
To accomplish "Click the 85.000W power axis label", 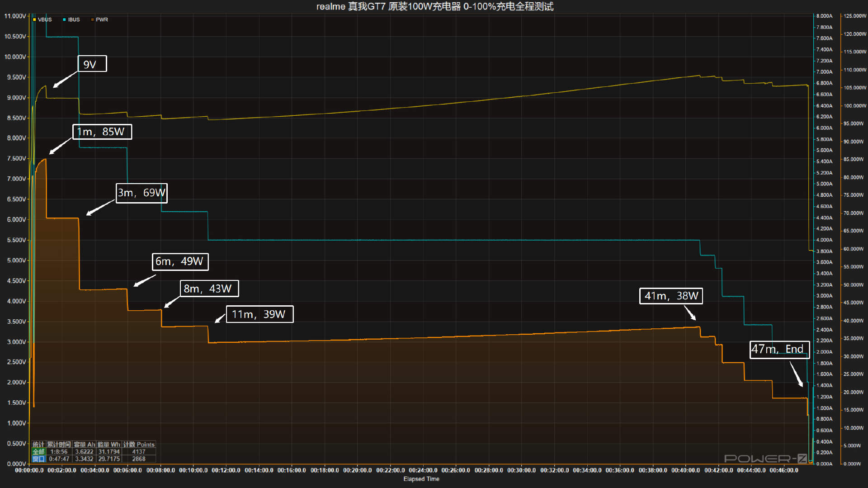I will coord(854,159).
